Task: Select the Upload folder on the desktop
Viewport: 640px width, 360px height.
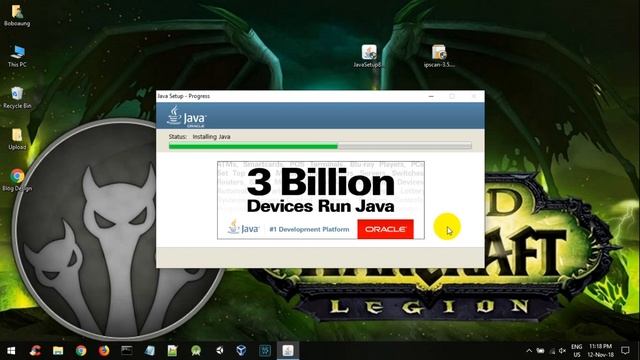Action: click(17, 139)
